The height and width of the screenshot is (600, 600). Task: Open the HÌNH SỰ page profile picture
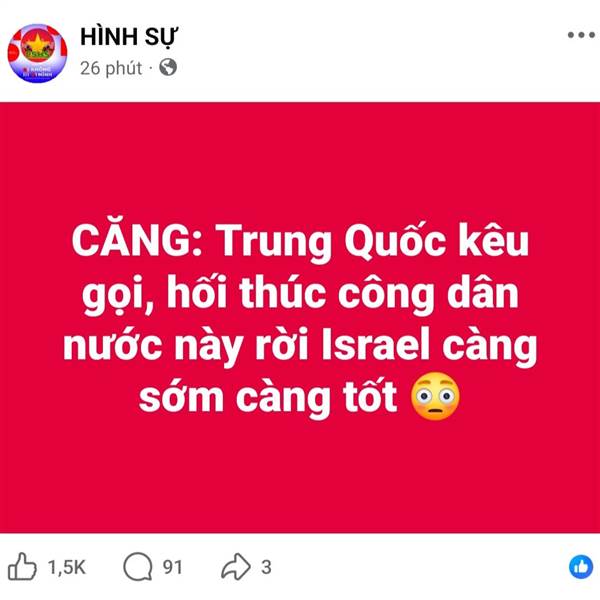[x=37, y=53]
